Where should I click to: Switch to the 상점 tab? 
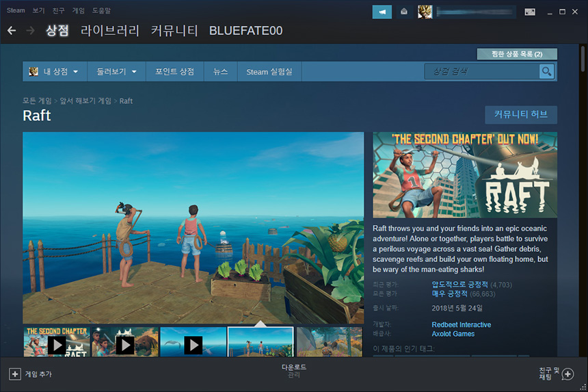click(57, 30)
